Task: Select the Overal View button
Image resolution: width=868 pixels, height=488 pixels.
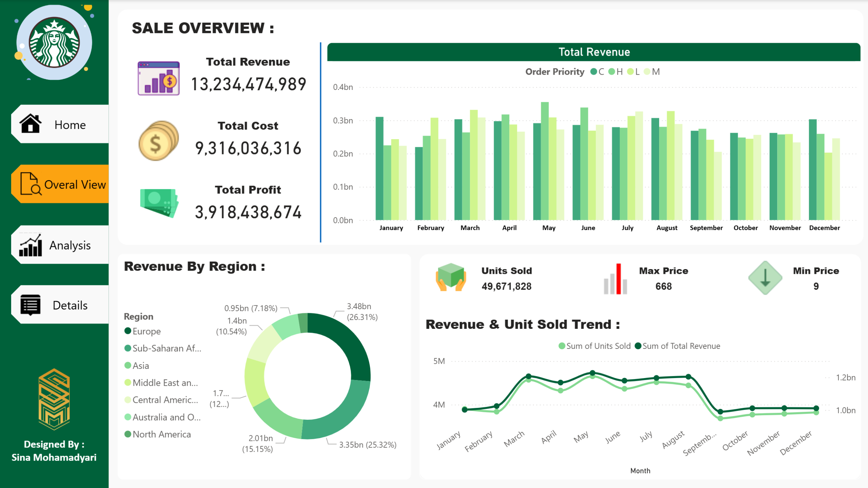Action: (75, 185)
